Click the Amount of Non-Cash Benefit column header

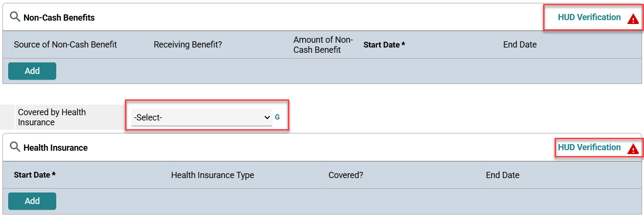coord(323,45)
